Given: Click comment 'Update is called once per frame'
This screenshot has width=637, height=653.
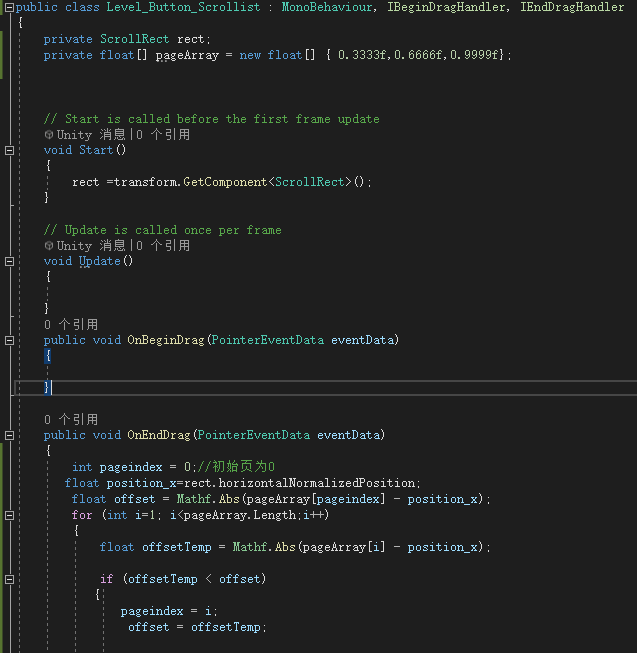Looking at the screenshot, I should [x=162, y=230].
